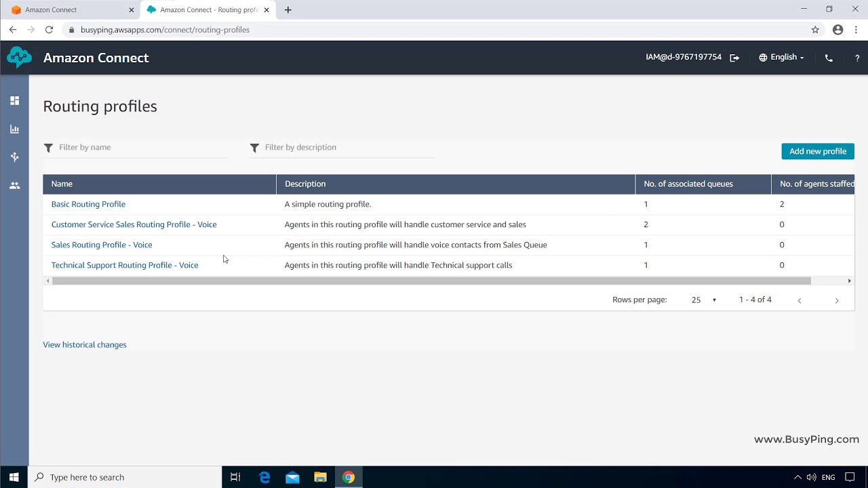Click the filter funnel icon for description
This screenshot has height=488, width=868.
point(254,148)
